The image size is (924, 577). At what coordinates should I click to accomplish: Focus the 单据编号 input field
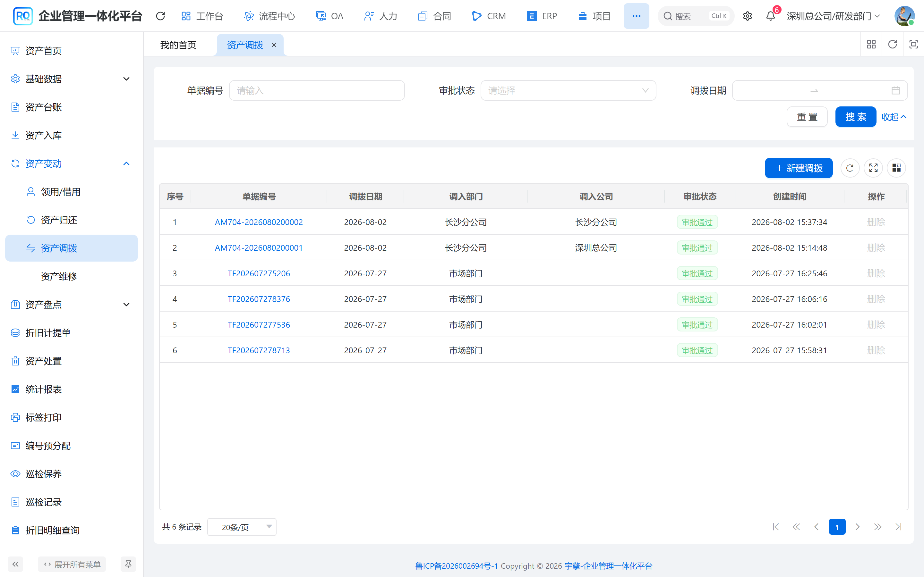(x=317, y=90)
